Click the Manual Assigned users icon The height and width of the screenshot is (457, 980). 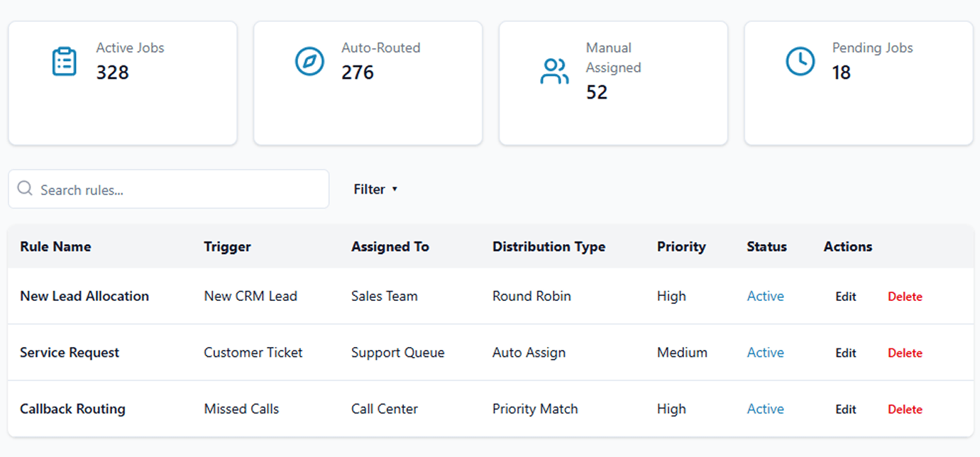pos(554,71)
